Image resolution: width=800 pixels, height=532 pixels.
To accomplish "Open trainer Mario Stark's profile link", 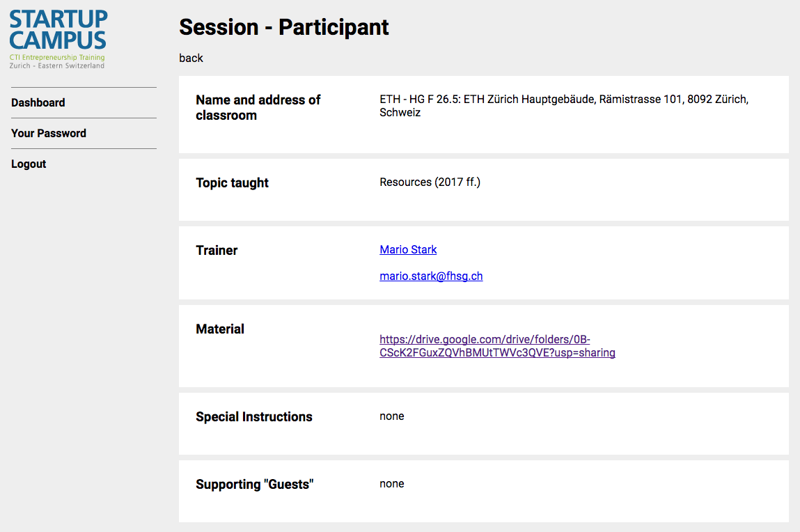I will (x=408, y=249).
